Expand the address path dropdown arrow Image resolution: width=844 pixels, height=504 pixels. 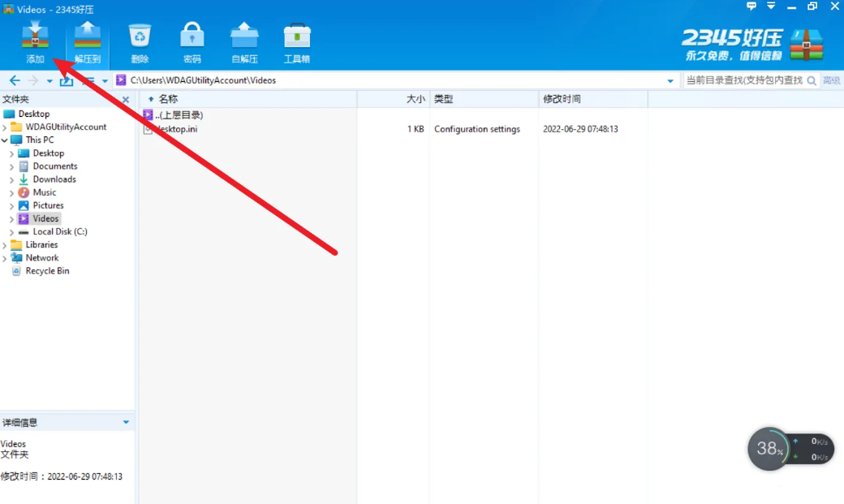670,80
